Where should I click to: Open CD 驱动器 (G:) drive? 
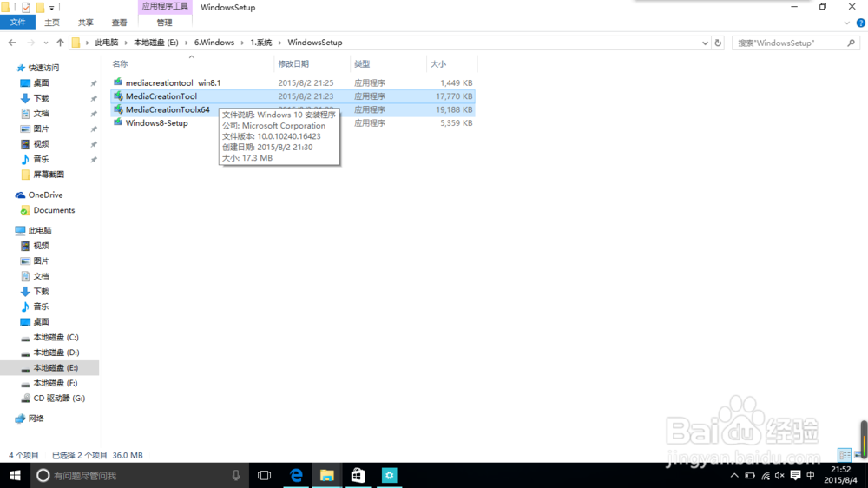(59, 399)
